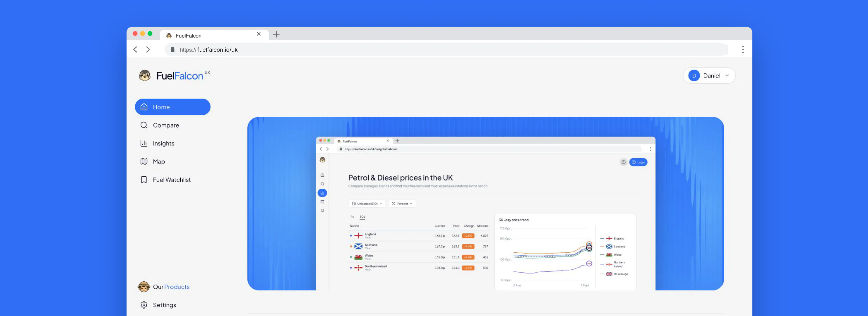The width and height of the screenshot is (868, 316).
Task: Go forward in the outer browser
Action: 148,49
